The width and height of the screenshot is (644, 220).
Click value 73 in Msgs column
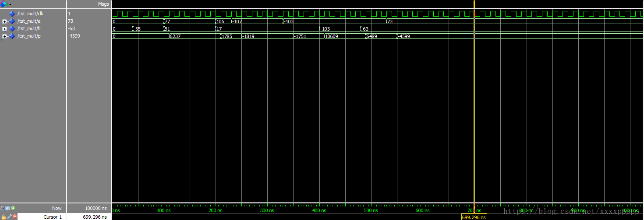(71, 21)
